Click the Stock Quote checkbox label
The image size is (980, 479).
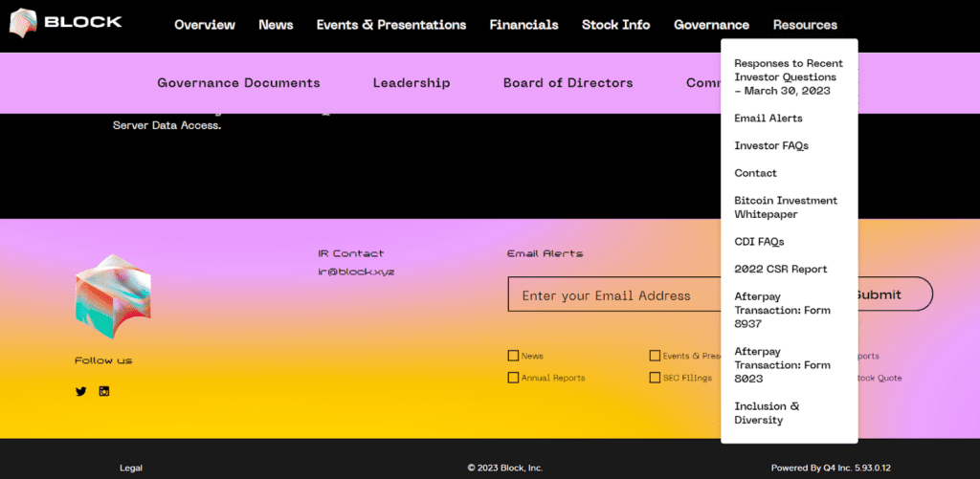[880, 378]
